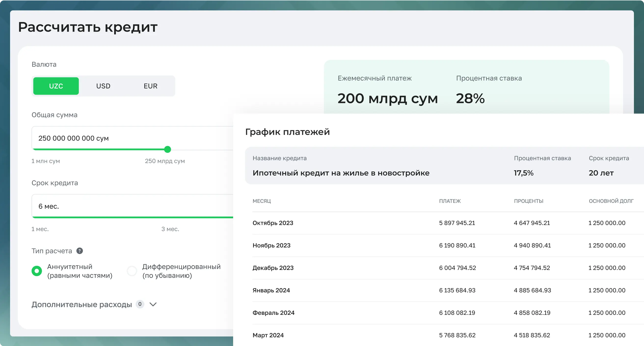Click the 0 counter badge for additional expenses
644x346 pixels.
(140, 304)
